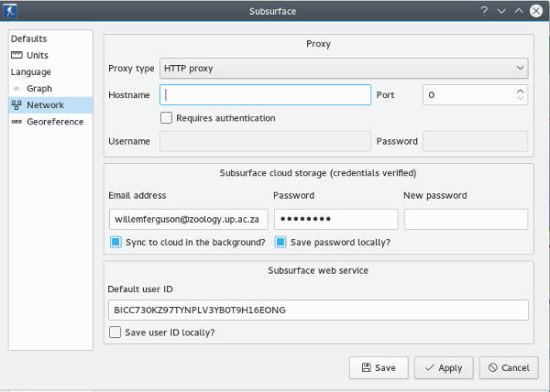Click the 'Default user ID' label
The height and width of the screenshot is (392, 550).
pyautogui.click(x=140, y=289)
